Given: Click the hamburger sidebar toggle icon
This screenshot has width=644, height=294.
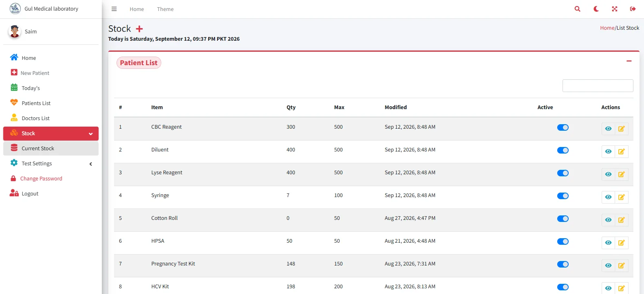Looking at the screenshot, I should pyautogui.click(x=114, y=9).
